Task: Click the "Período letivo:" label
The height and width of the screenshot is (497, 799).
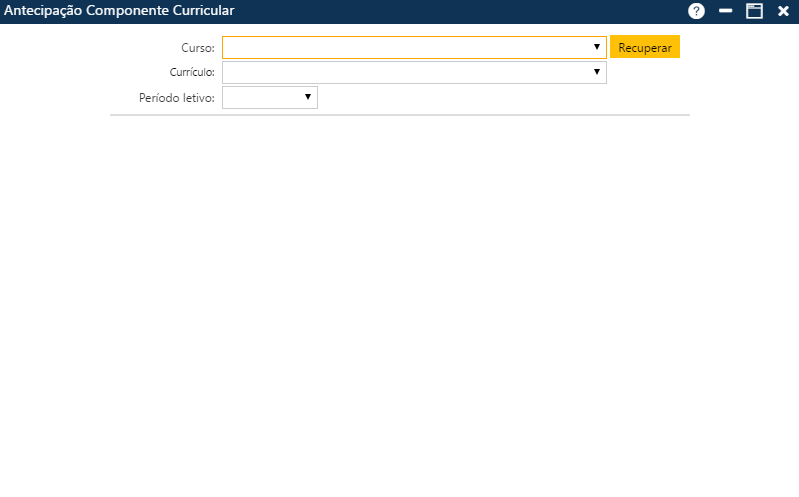Action: [x=176, y=98]
